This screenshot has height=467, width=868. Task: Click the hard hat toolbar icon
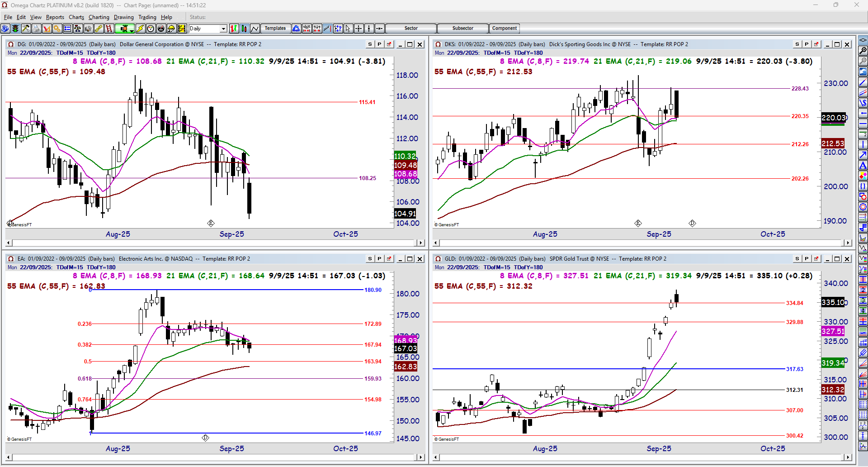pos(171,29)
